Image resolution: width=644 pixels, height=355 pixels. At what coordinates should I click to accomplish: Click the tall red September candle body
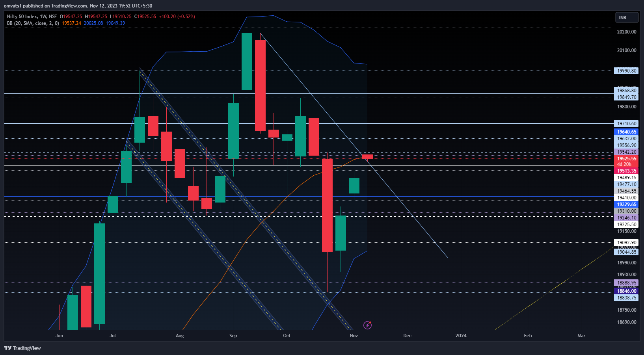(x=260, y=85)
